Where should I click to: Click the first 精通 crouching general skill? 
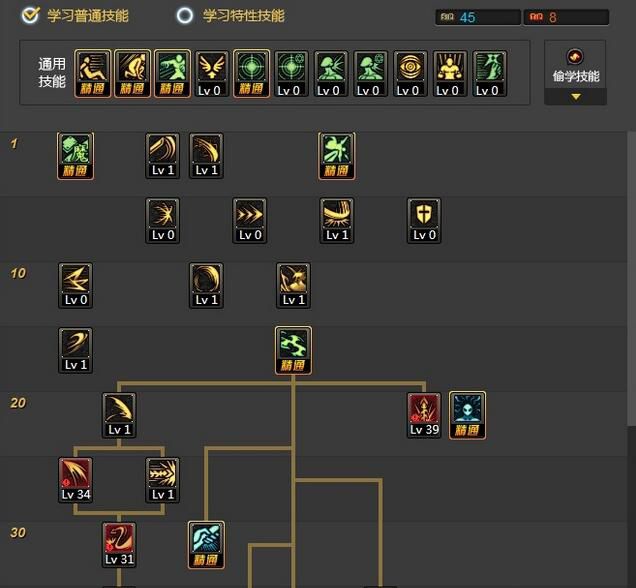coord(92,73)
